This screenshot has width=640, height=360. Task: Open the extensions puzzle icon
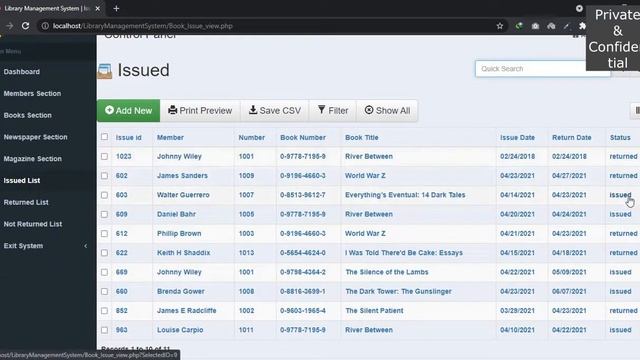[x=582, y=26]
